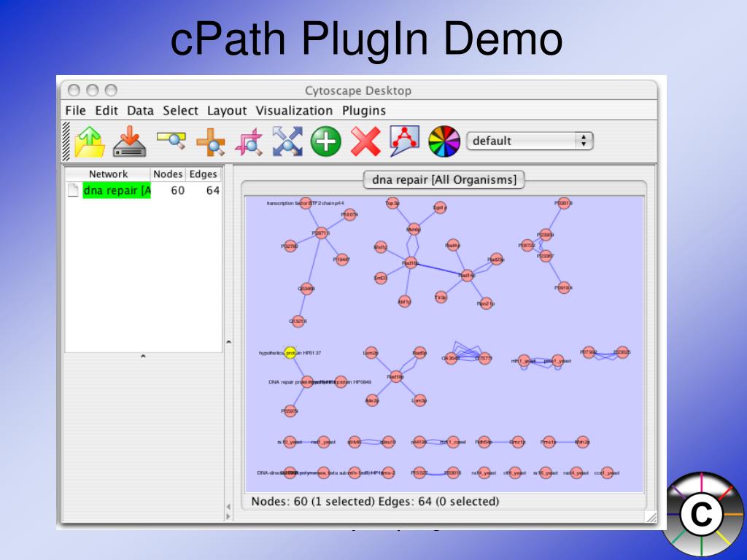Select the Ade2p node
747x560 pixels.
click(x=372, y=400)
